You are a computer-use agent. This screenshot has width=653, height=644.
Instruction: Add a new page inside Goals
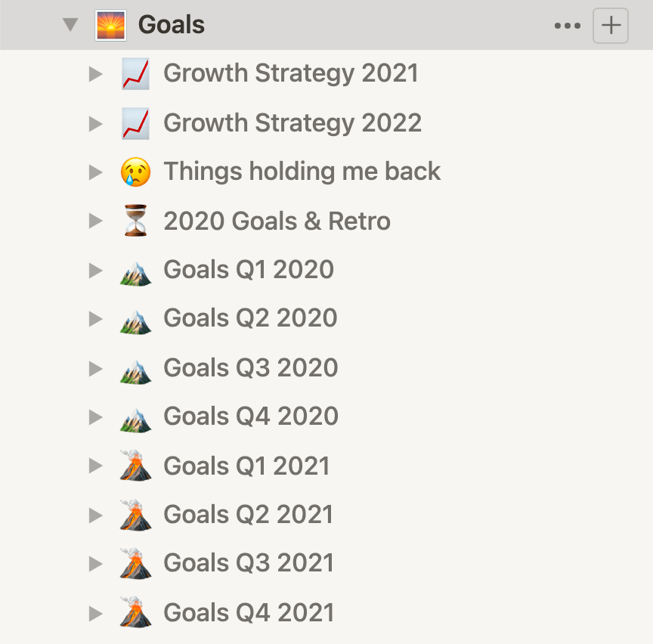(610, 24)
